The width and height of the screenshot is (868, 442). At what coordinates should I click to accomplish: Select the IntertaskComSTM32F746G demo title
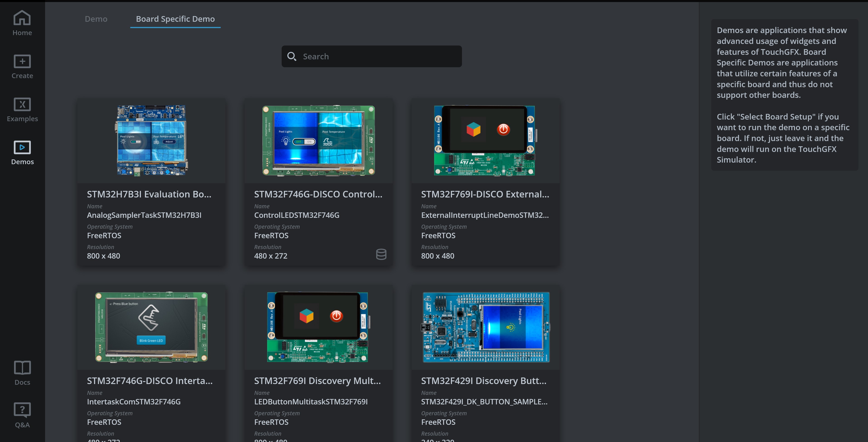(133, 402)
